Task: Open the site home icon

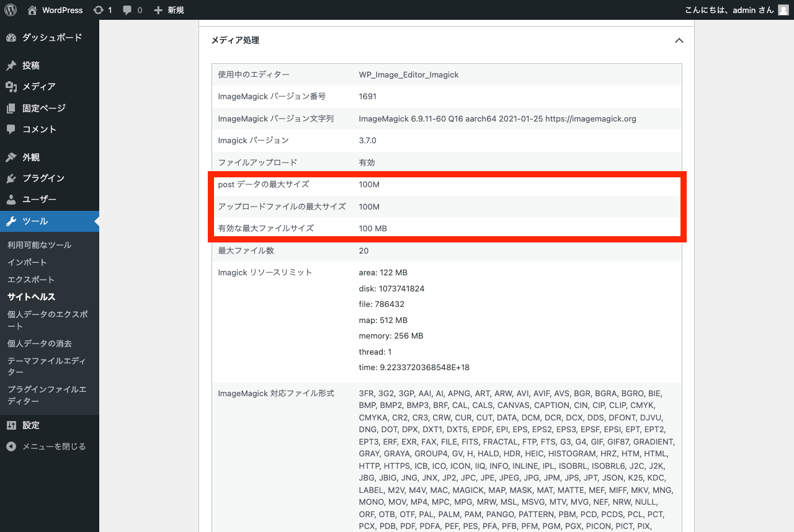Action: point(32,10)
